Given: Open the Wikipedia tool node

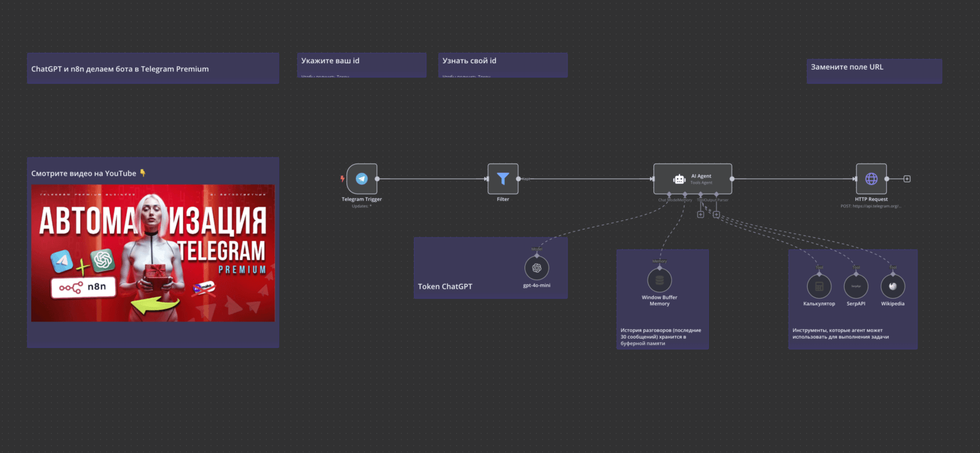Looking at the screenshot, I should [893, 286].
